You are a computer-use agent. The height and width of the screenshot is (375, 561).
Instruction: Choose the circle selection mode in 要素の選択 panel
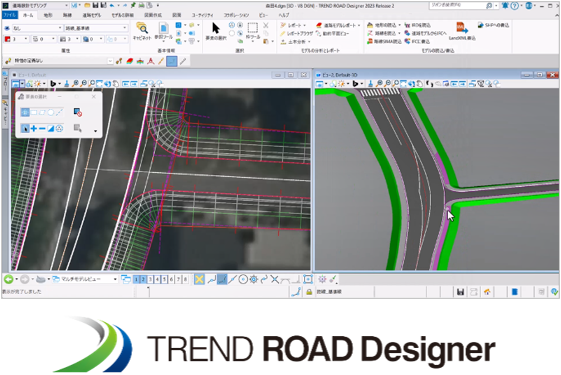51,112
